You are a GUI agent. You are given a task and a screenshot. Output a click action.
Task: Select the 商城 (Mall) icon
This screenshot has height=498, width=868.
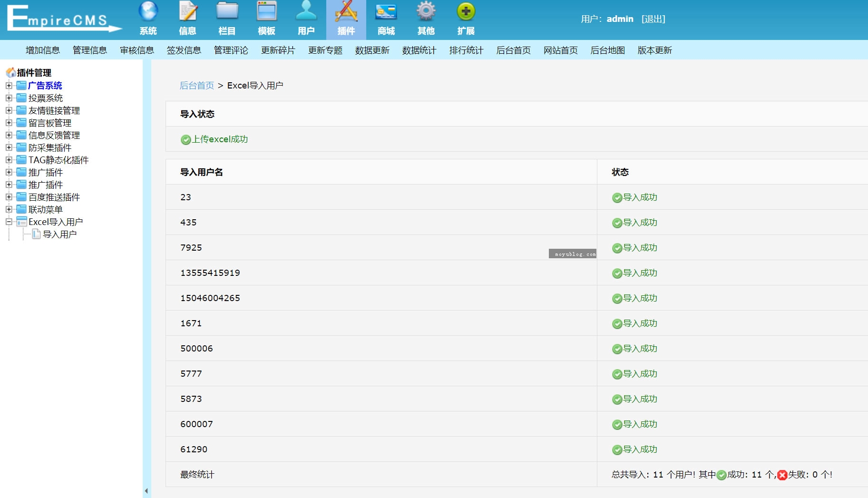click(386, 10)
